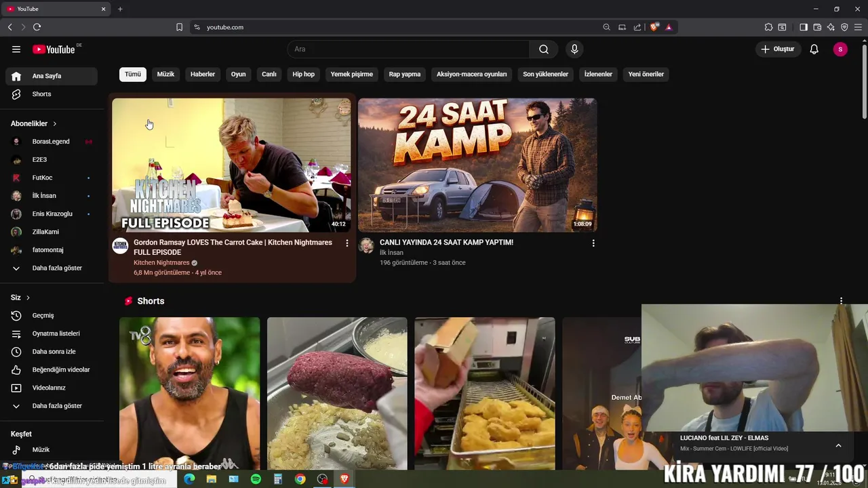The image size is (868, 488).
Task: Focus the Ara search field
Action: point(409,49)
